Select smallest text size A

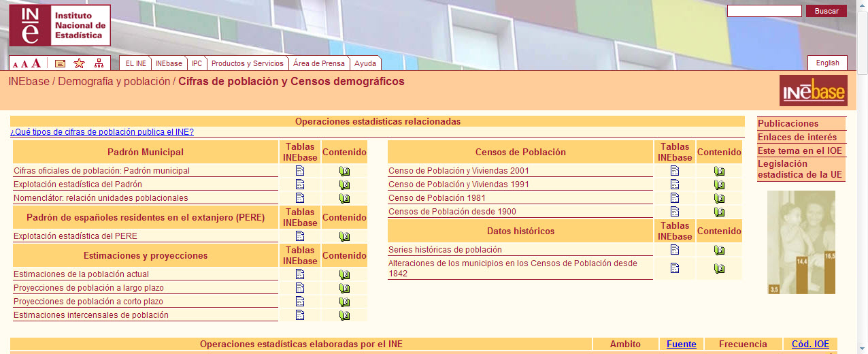(15, 65)
